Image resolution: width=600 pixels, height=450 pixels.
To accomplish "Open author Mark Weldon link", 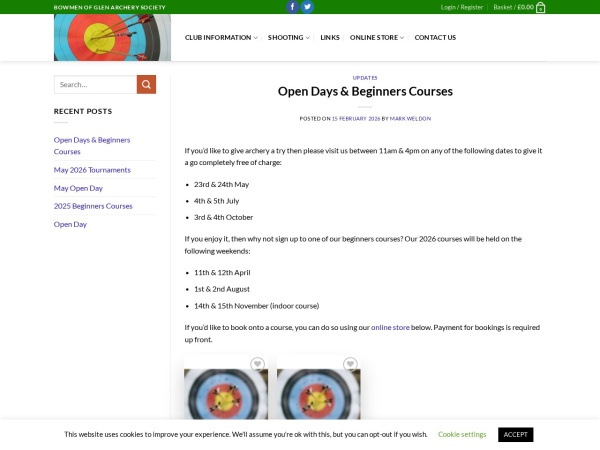I will pyautogui.click(x=410, y=119).
